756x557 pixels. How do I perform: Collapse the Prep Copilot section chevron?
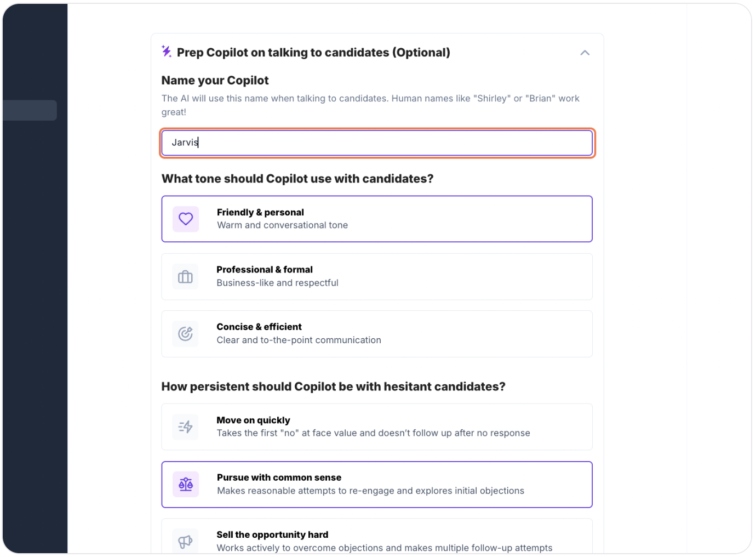585,53
